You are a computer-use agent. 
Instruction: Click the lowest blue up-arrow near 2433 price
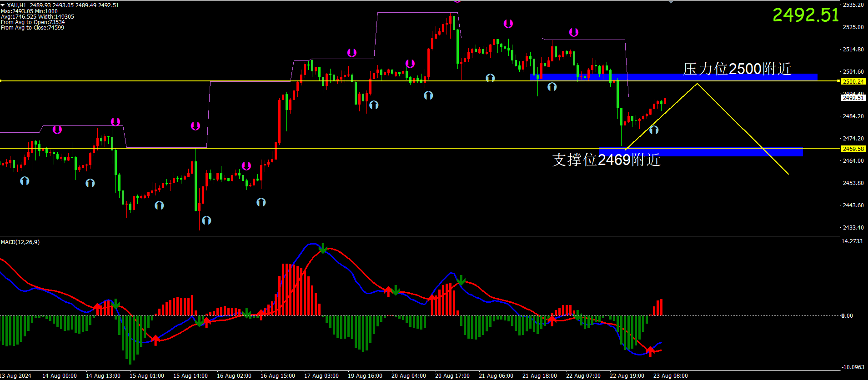click(x=206, y=220)
